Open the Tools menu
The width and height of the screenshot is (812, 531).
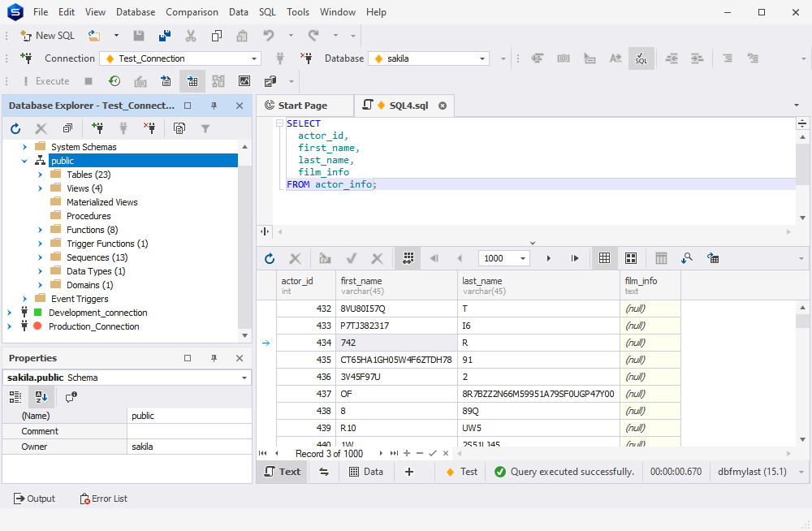[298, 12]
